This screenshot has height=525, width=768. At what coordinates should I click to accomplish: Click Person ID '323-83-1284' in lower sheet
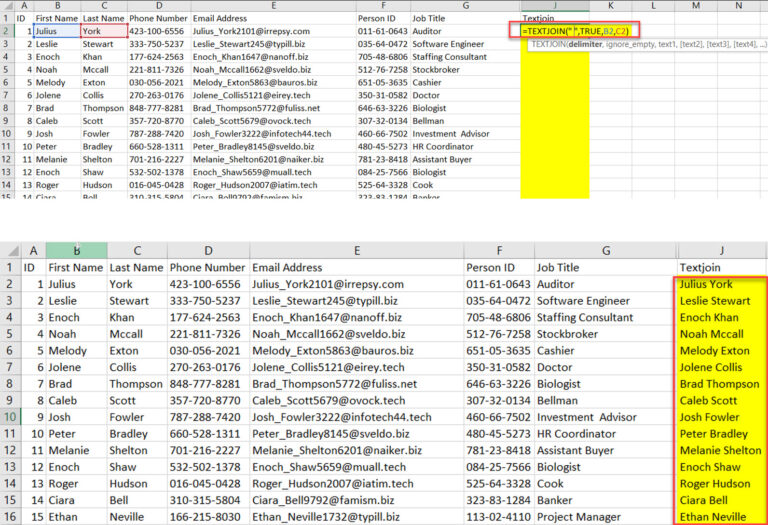pyautogui.click(x=499, y=501)
